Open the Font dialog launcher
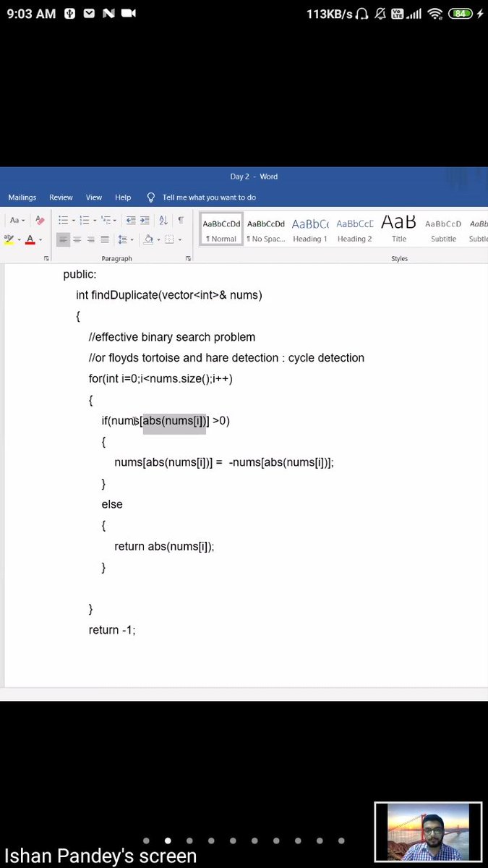The width and height of the screenshot is (488, 868). [x=46, y=258]
